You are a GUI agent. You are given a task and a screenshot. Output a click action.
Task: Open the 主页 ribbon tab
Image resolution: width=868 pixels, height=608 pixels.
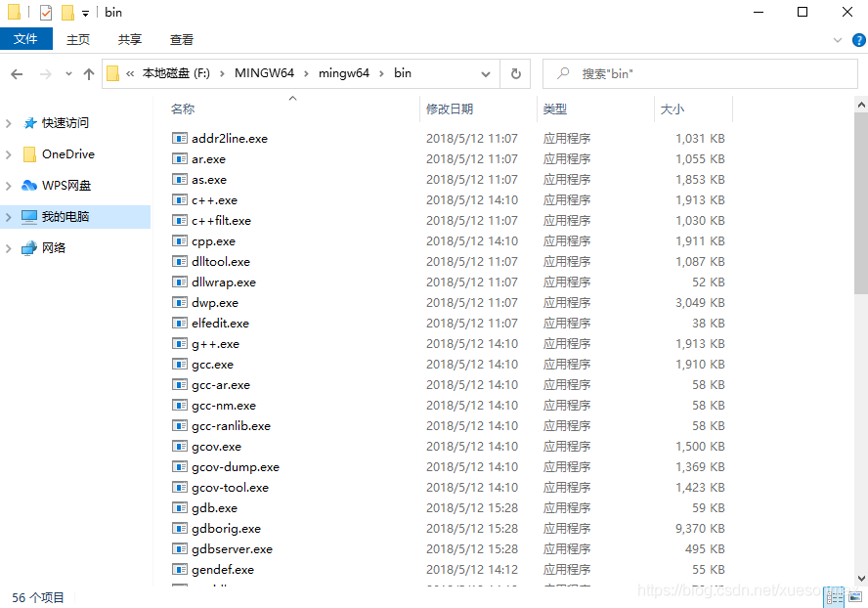pyautogui.click(x=78, y=39)
